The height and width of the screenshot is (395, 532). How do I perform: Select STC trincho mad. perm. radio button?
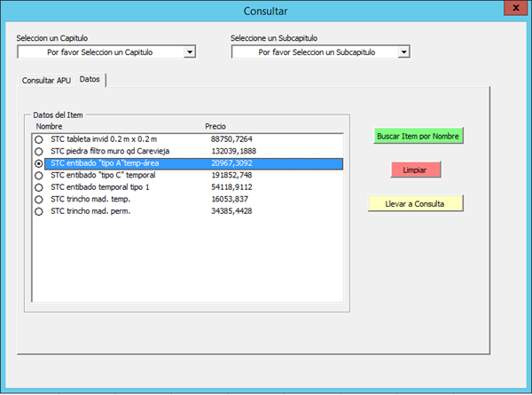coord(38,212)
